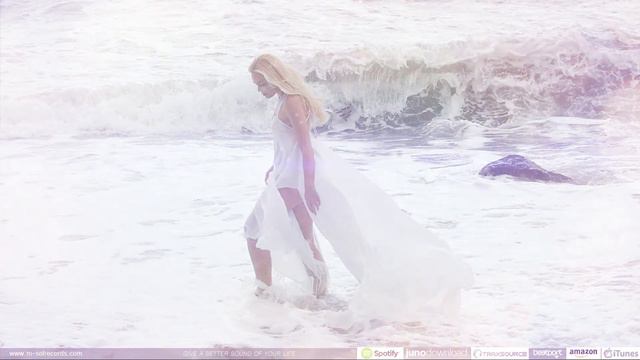Screen dimensions: 640x360
Task: Click the Juno Download logo badge
Action: point(437,353)
